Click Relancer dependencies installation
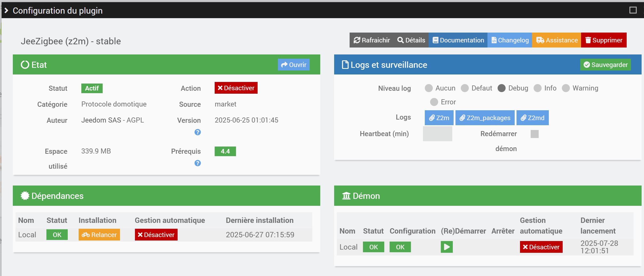Image resolution: width=644 pixels, height=276 pixels. pyautogui.click(x=99, y=235)
